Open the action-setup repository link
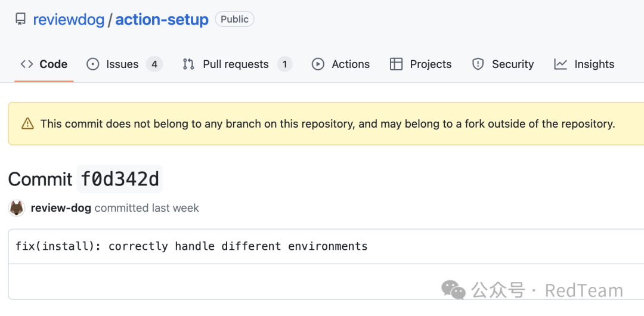The height and width of the screenshot is (316, 644). coord(162,19)
